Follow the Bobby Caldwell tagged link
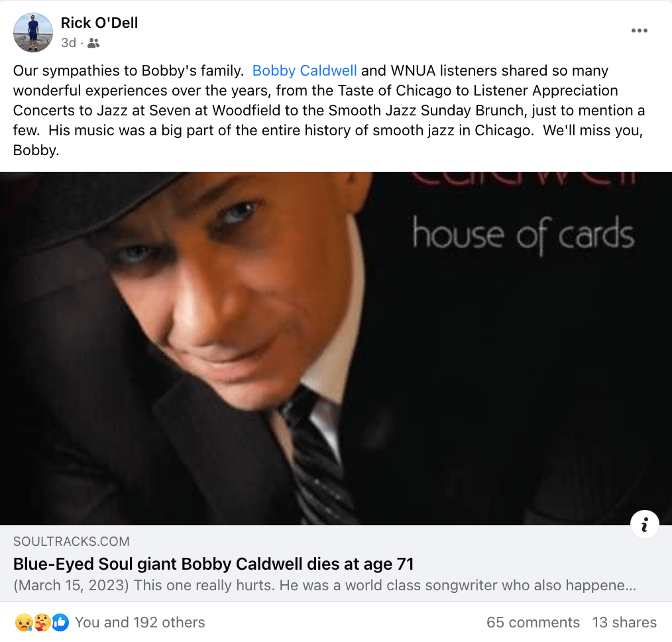The image size is (672, 642). pyautogui.click(x=304, y=70)
